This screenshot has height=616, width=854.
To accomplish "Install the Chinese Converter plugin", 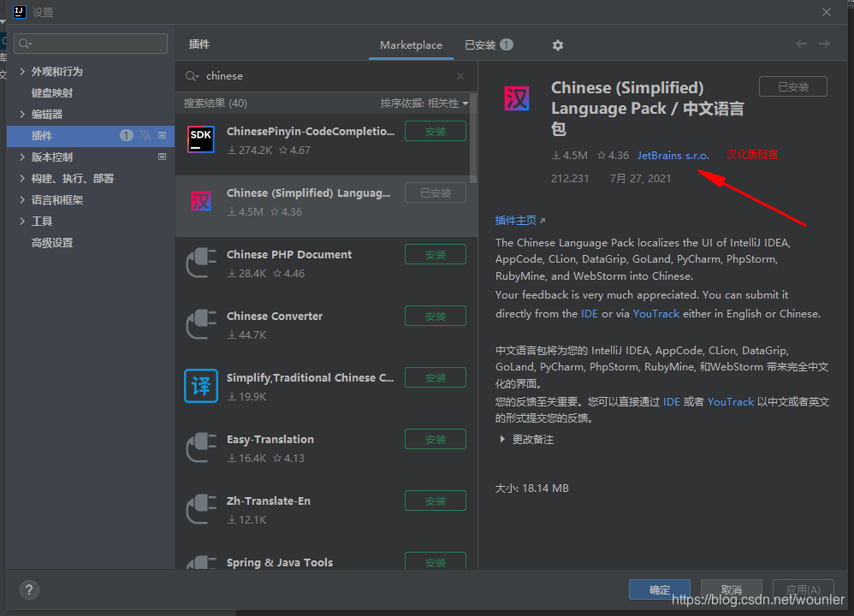I will pyautogui.click(x=436, y=316).
